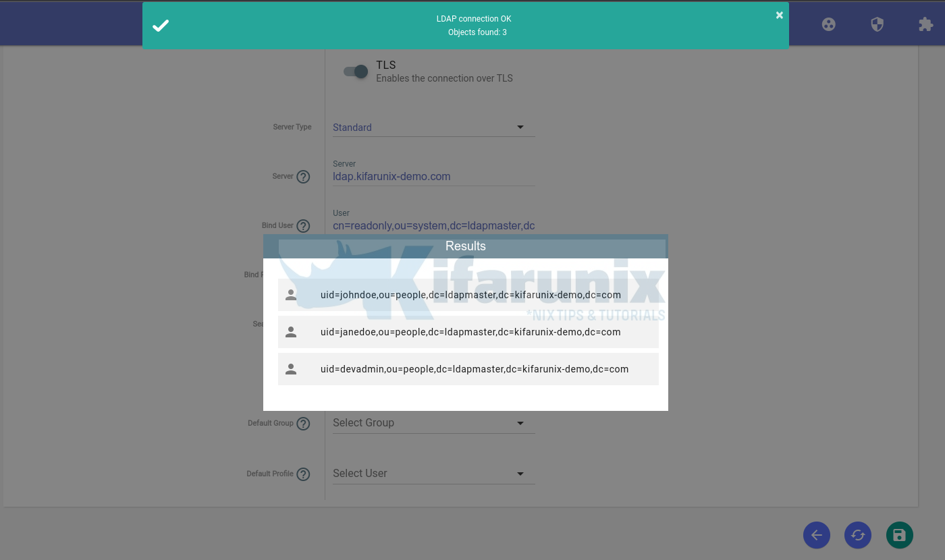
Task: Click the Bind User input field
Action: 433,226
